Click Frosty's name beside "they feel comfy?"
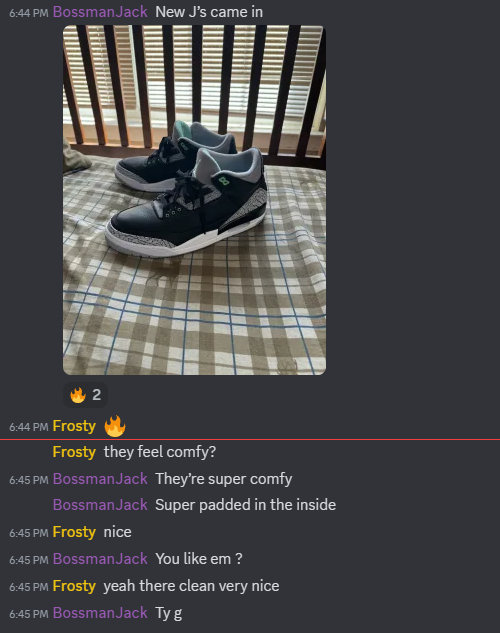 74,452
